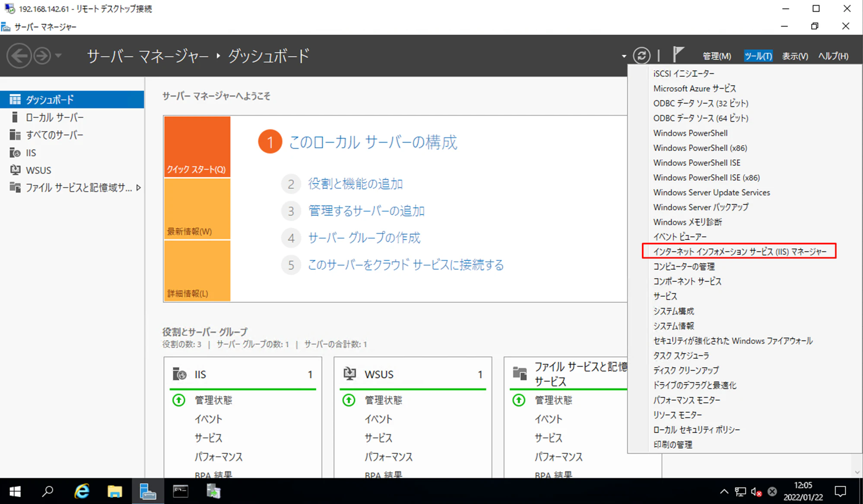This screenshot has width=863, height=504.
Task: Open the 表示(V) menu
Action: pos(795,56)
